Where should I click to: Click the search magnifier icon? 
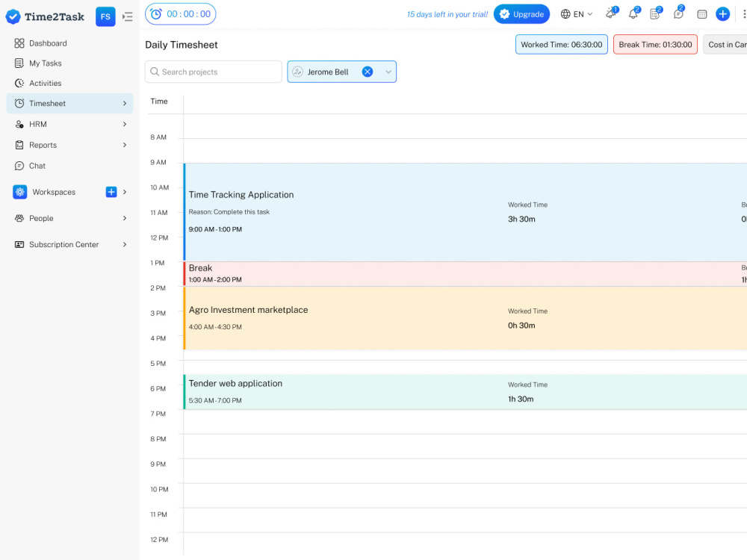155,72
